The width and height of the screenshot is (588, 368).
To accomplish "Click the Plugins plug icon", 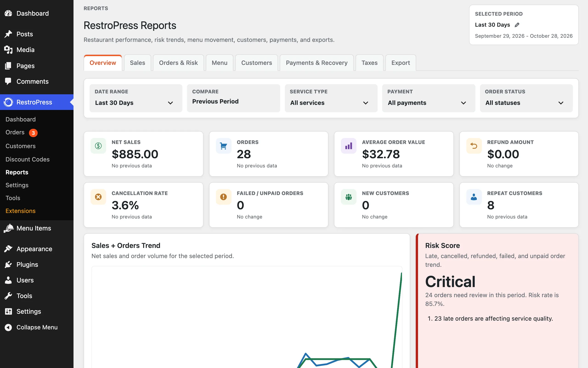I will click(8, 264).
